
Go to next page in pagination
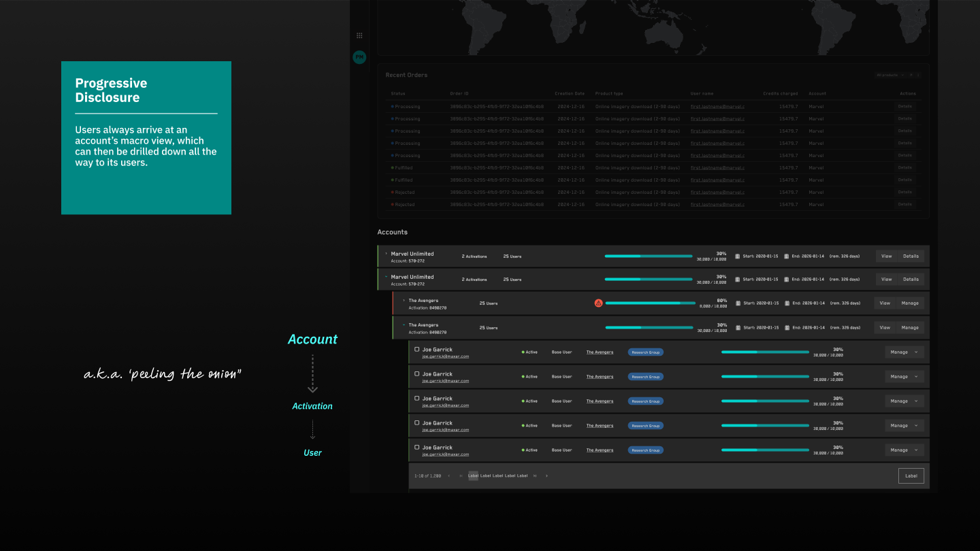coord(546,476)
